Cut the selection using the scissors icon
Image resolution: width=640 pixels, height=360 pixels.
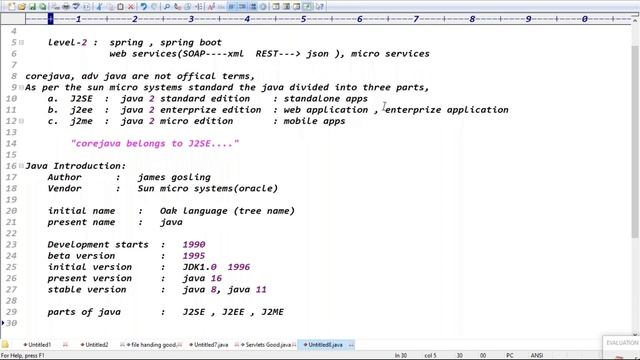99,7
